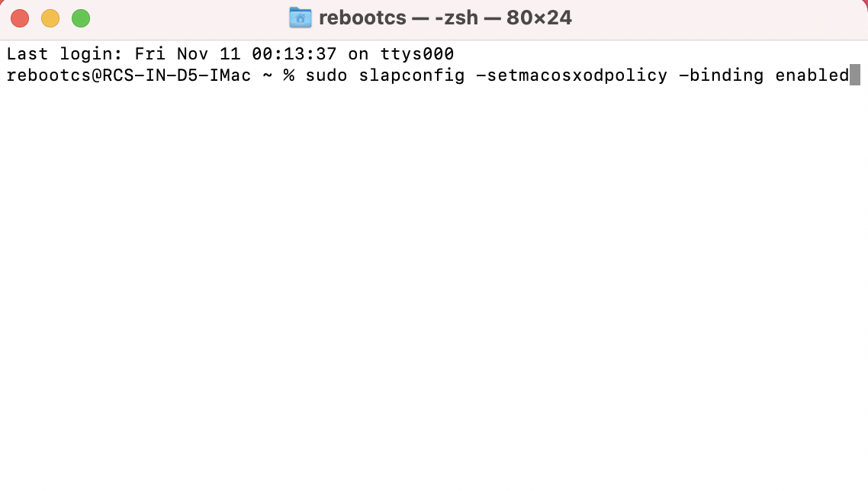The image size is (868, 491).
Task: Click the 'ttys000' terminal name
Action: point(417,54)
